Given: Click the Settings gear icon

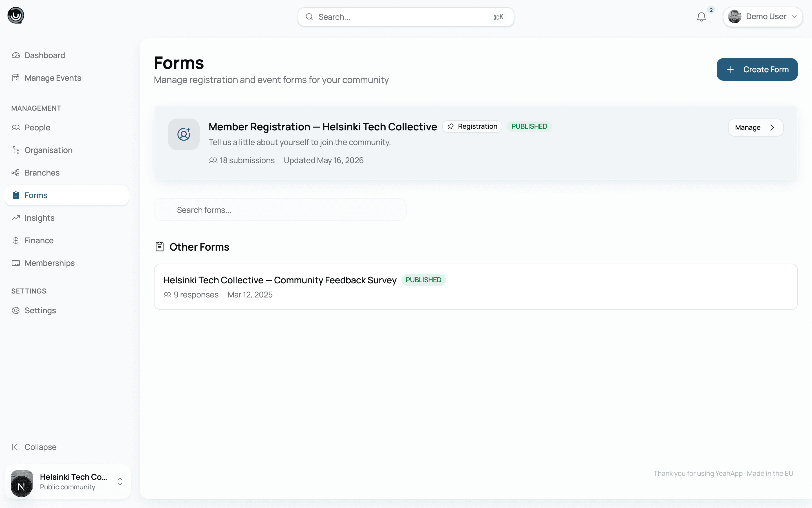Looking at the screenshot, I should 16,310.
